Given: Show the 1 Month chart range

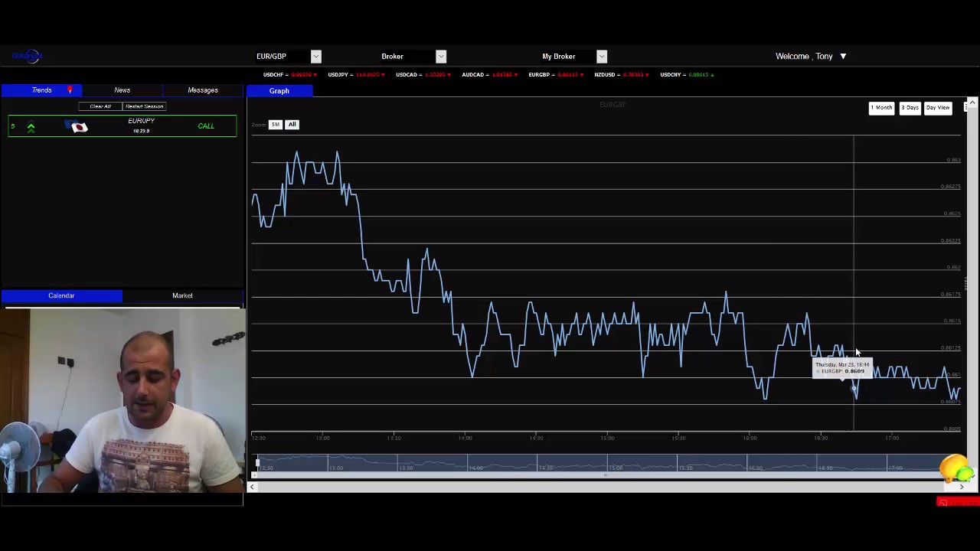Looking at the screenshot, I should 881,108.
